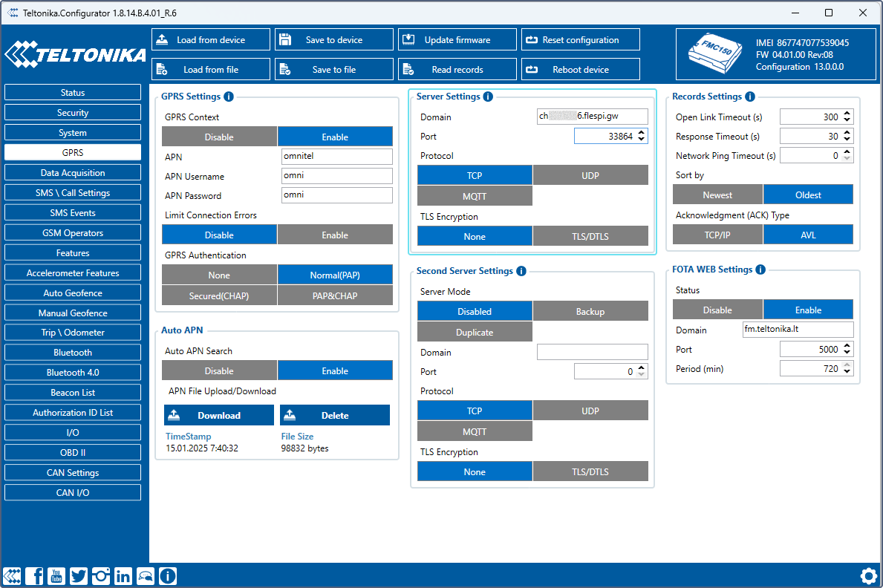Open the settings gear icon
The width and height of the screenshot is (883, 588).
[x=868, y=575]
